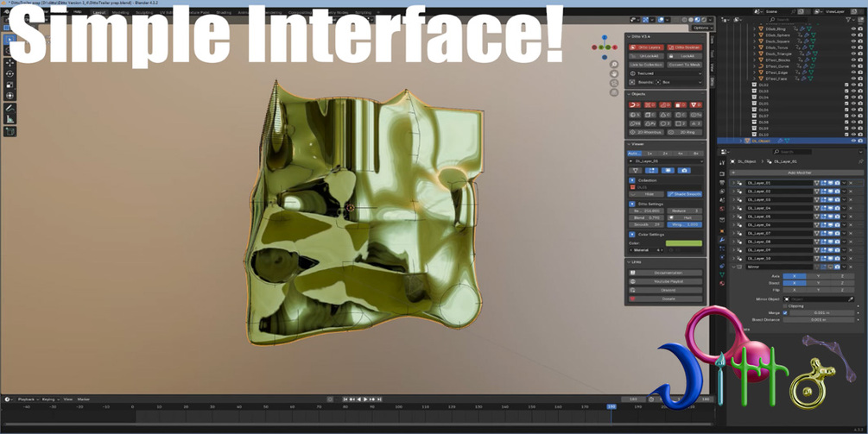Select 1x viewer resolution
The image size is (868, 434).
(649, 153)
